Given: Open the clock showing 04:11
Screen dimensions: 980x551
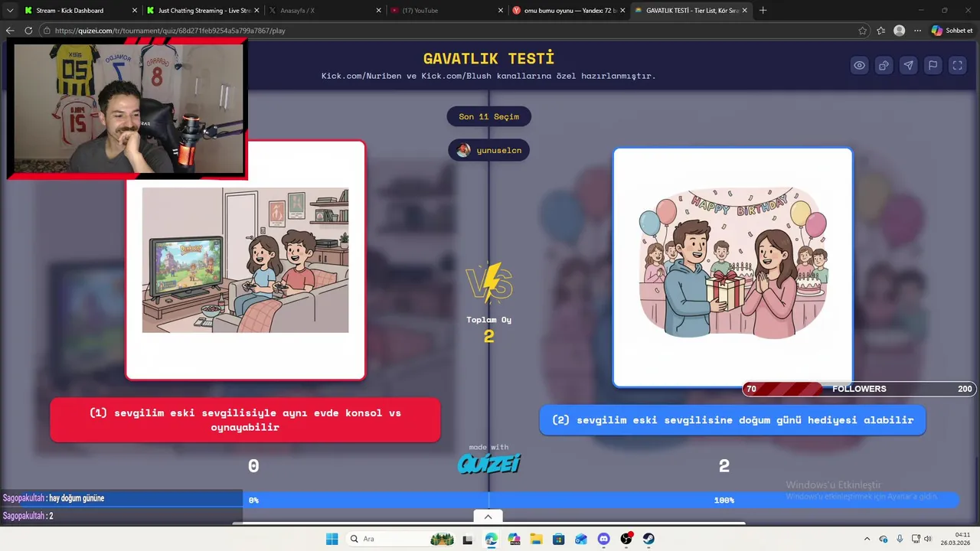Looking at the screenshot, I should point(955,539).
